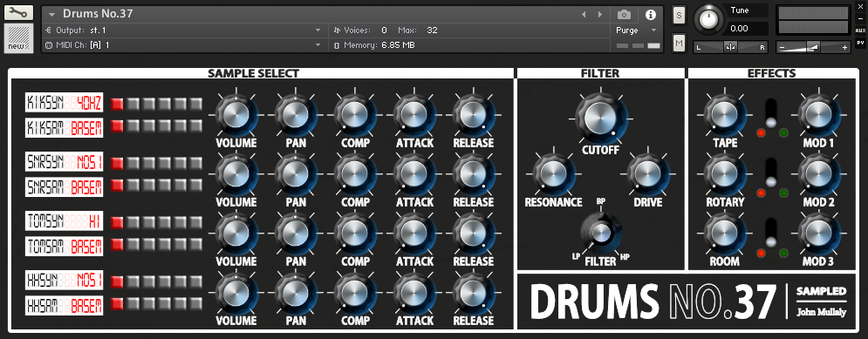Screen dimensions: 868x339
Task: Click the FILTER type selector knob
Action: (601, 234)
